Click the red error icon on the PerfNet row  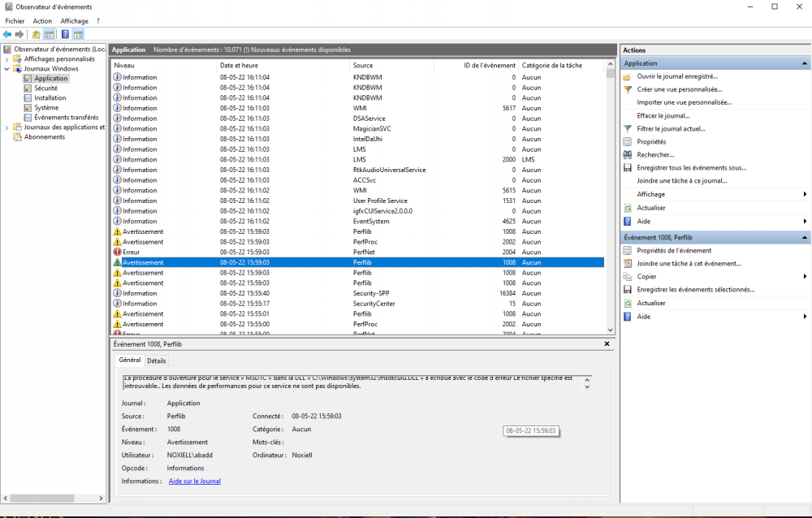(x=117, y=253)
